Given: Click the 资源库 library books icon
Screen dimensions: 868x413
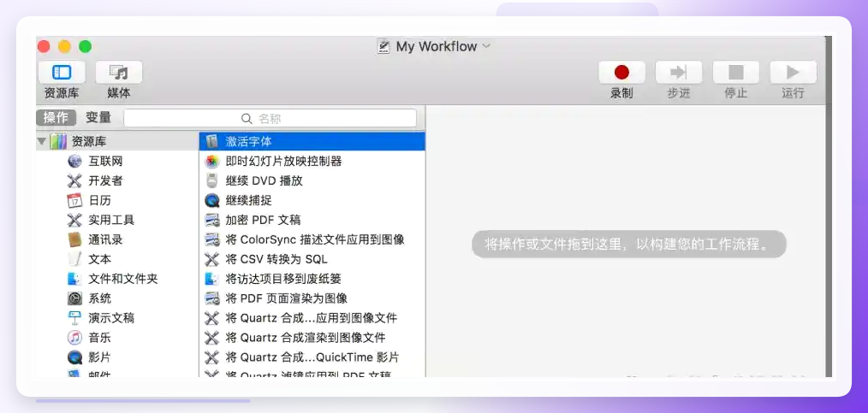Looking at the screenshot, I should click(x=58, y=142).
